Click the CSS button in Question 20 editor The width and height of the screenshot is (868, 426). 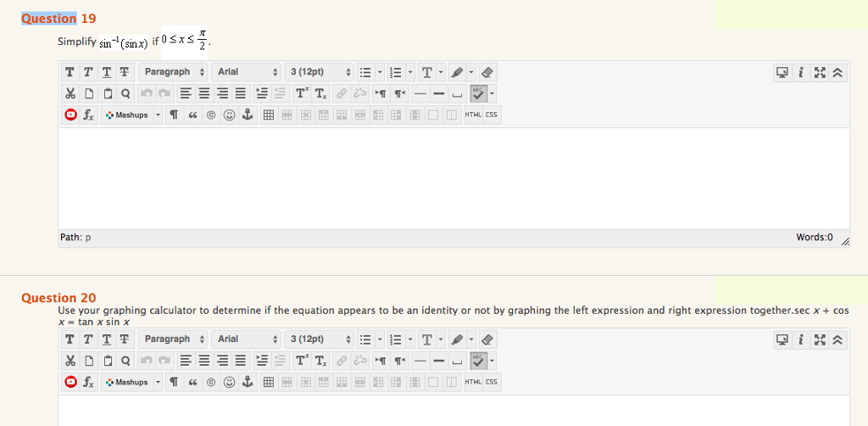[x=492, y=382]
